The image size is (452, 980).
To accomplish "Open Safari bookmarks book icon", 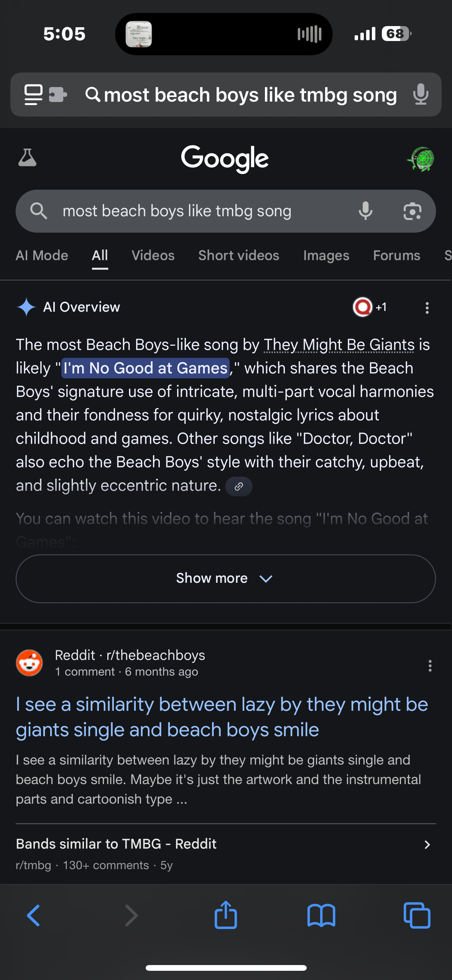I will 321,916.
